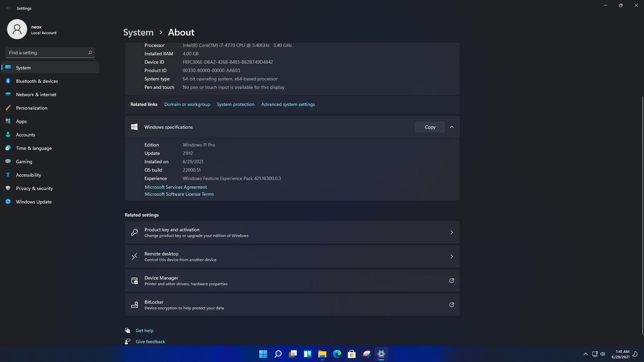Open the System protection link
Screen dimensions: 644x362
(x=235, y=105)
